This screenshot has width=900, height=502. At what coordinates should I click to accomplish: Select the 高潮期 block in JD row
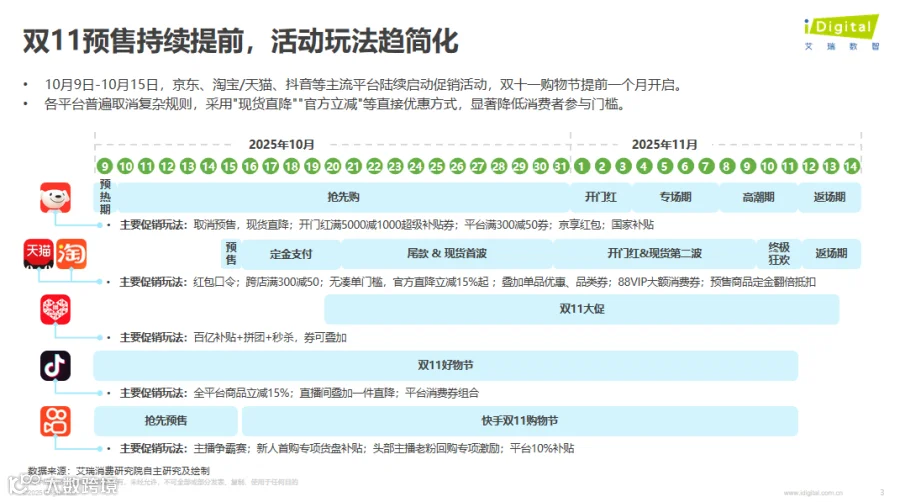click(758, 197)
